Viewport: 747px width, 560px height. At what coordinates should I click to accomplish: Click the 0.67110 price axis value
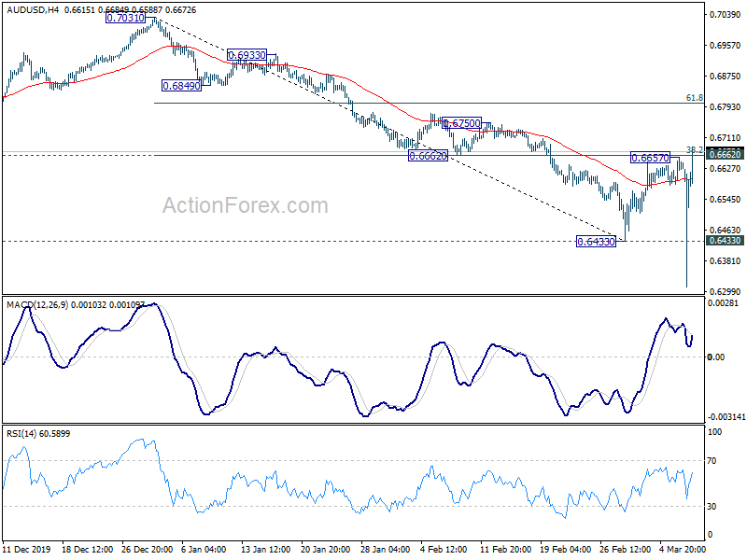click(x=726, y=137)
